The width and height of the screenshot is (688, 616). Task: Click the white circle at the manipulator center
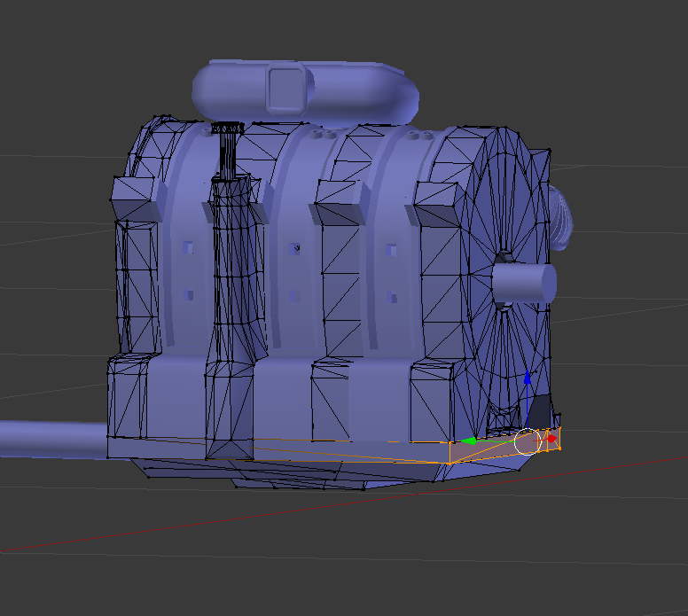click(x=528, y=441)
